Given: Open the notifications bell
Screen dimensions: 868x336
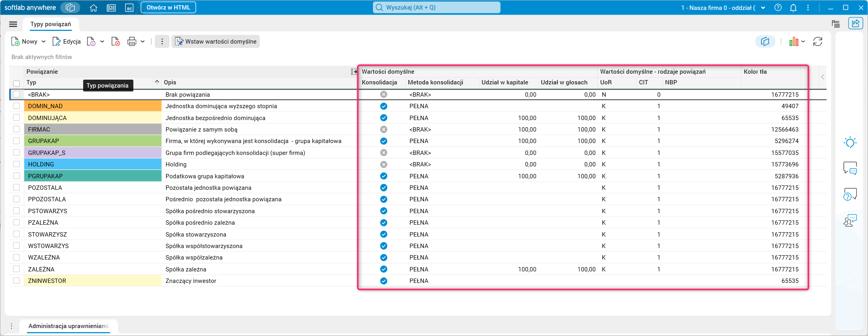Looking at the screenshot, I should [x=793, y=8].
